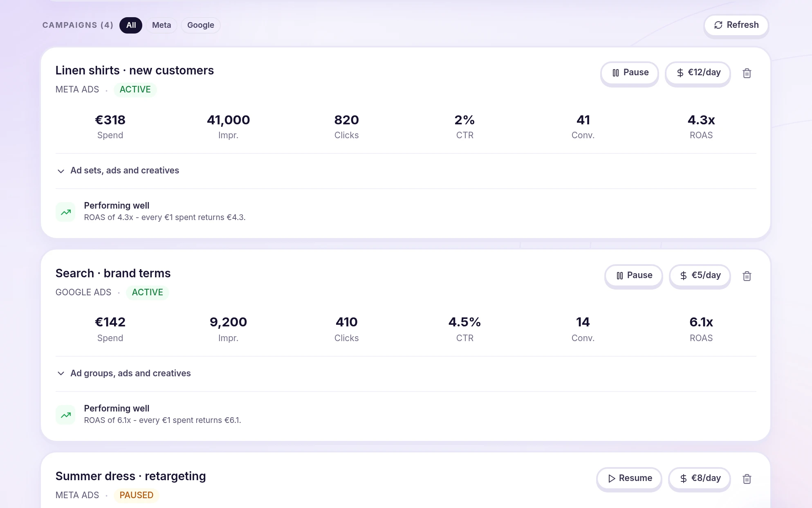
Task: Click the 9,200 impressions value
Action: [x=228, y=322]
